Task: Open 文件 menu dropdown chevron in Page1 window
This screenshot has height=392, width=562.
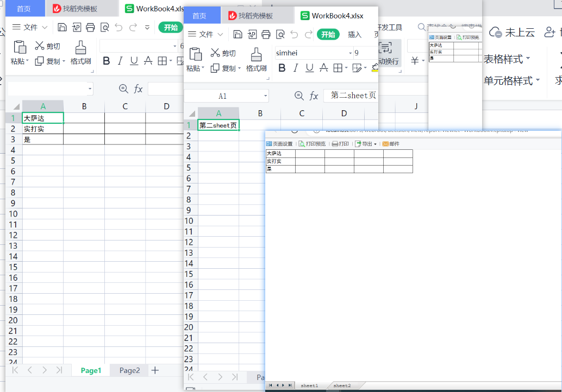Action: [x=45, y=27]
